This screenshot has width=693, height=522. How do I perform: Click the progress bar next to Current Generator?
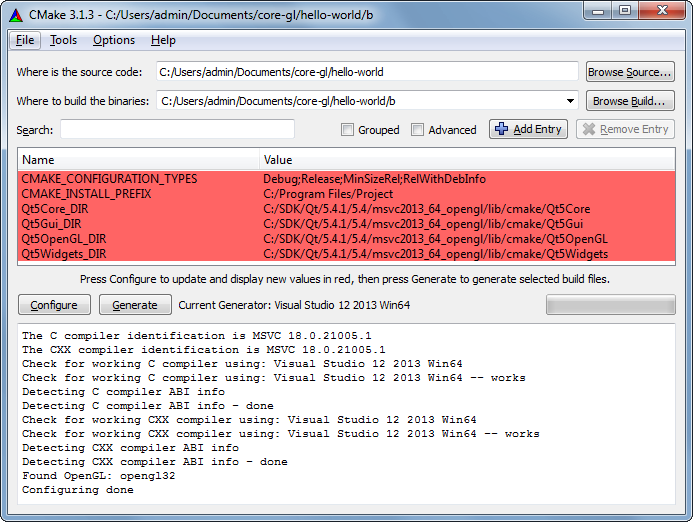(611, 305)
